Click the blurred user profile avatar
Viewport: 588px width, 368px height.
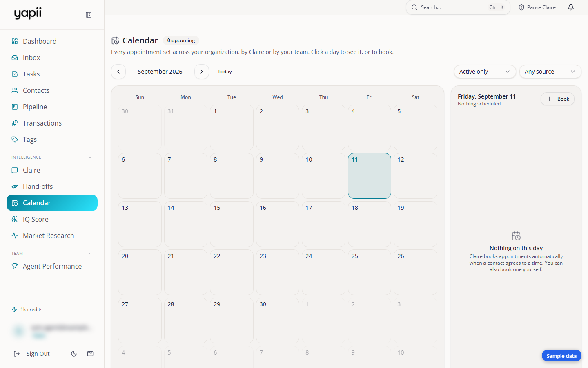pos(19,331)
